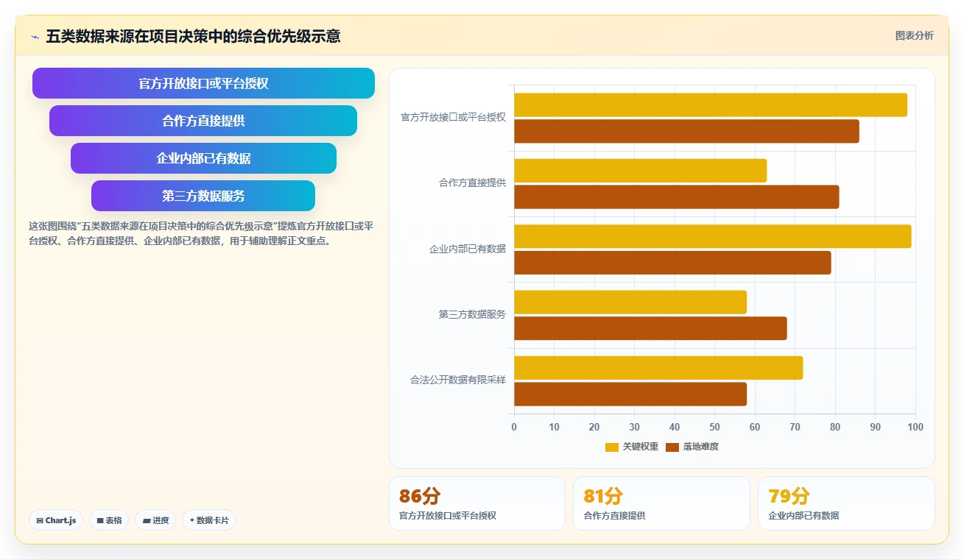
Task: Click the yellow bar for 官方开放接口或平台授权
Action: (x=711, y=105)
